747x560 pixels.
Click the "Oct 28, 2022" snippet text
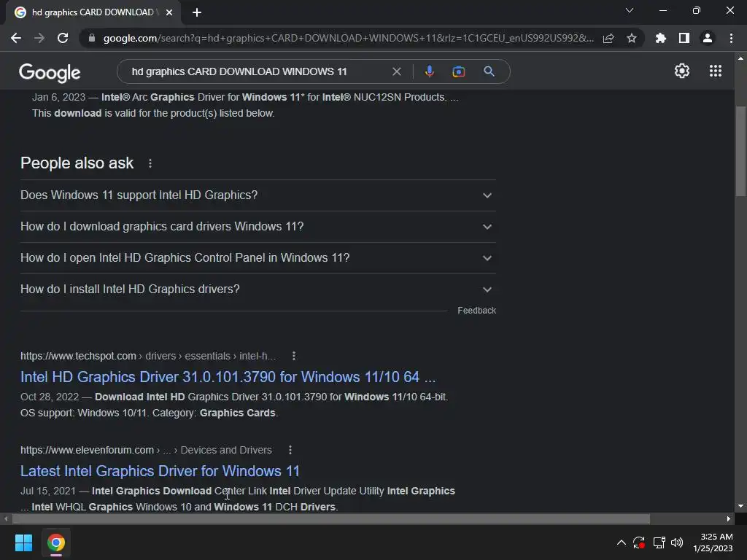(x=234, y=405)
